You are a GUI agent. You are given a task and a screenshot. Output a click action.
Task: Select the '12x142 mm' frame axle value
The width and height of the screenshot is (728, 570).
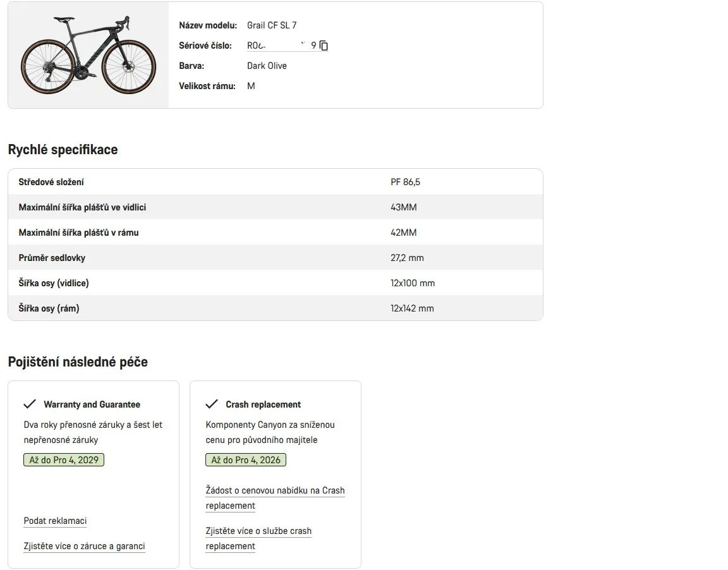[412, 308]
